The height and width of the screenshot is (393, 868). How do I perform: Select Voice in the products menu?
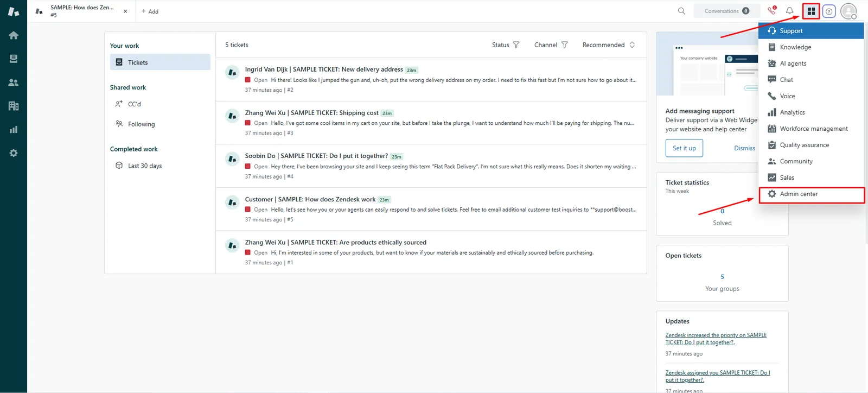point(811,96)
